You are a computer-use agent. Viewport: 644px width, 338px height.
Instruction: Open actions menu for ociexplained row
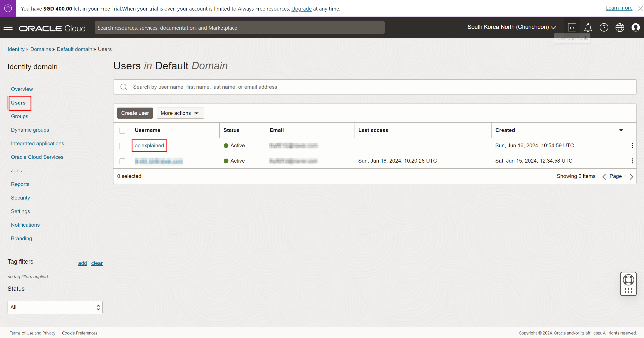(x=632, y=146)
